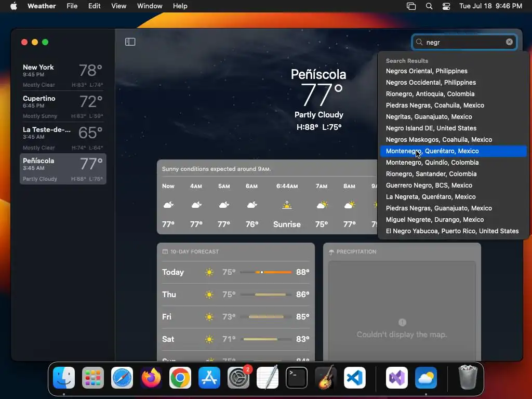The width and height of the screenshot is (532, 399).
Task: Pick El Negro Yabucoa, Puerto Rico result
Action: point(453,231)
